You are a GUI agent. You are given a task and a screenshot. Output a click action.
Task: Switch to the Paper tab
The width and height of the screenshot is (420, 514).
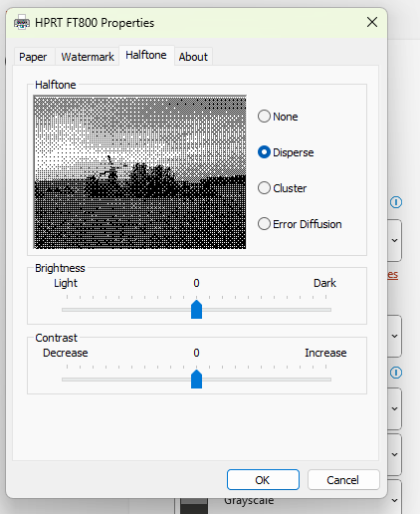33,57
